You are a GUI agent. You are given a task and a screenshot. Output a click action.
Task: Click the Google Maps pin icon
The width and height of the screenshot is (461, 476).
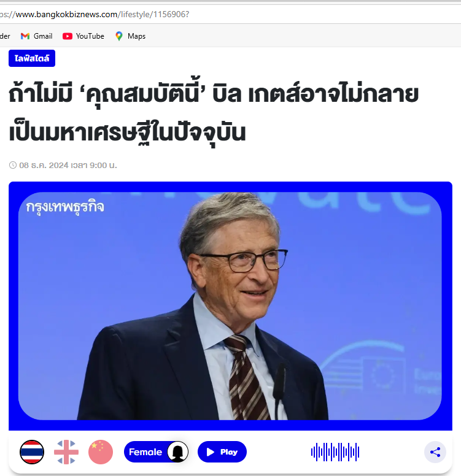[x=119, y=36]
